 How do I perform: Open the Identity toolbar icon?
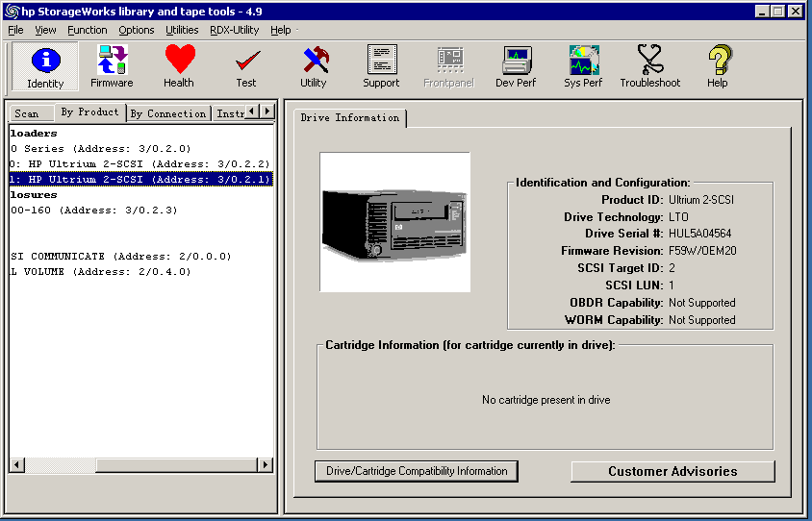tap(45, 66)
